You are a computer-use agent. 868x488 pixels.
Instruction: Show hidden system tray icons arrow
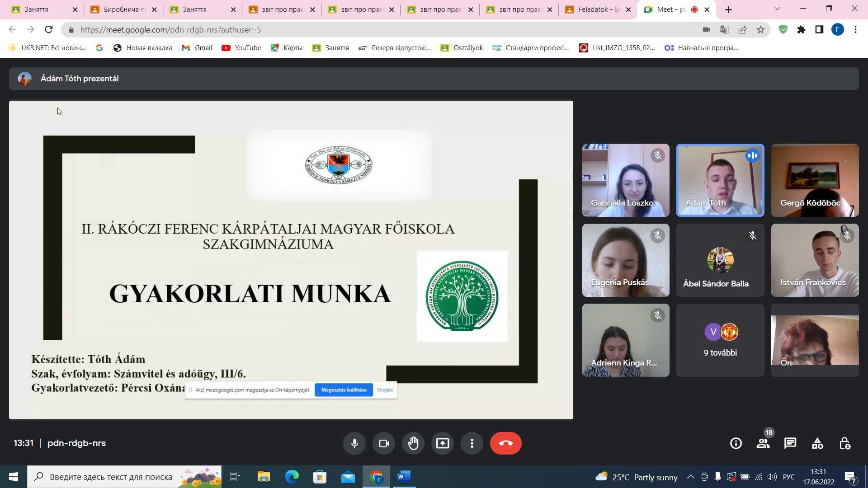690,477
